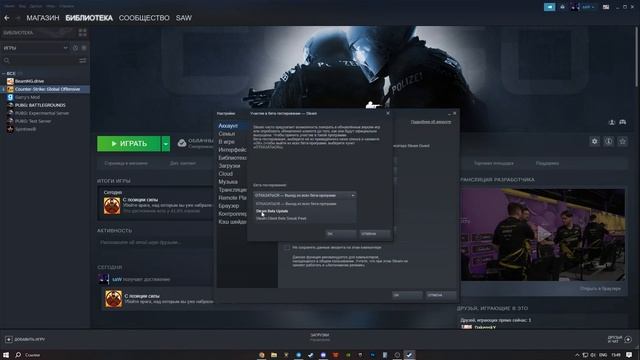The width and height of the screenshot is (640, 360).
Task: Toggle don't save account credentials checkbox
Action: point(287,247)
